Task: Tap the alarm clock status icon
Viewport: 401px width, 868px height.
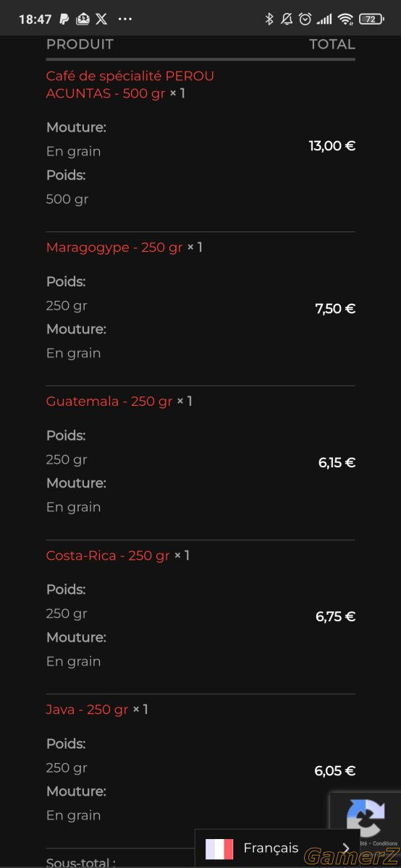Action: pos(305,20)
